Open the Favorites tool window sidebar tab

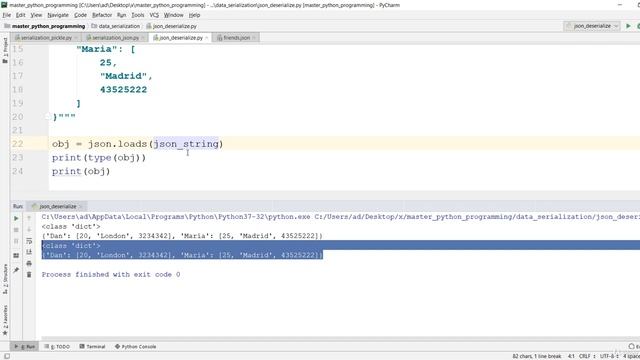(5, 320)
